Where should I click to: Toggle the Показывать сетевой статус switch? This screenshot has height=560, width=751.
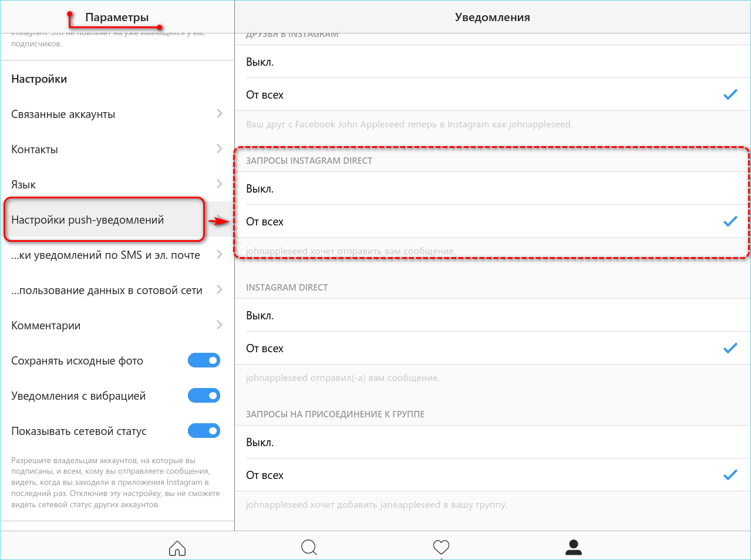tap(204, 431)
